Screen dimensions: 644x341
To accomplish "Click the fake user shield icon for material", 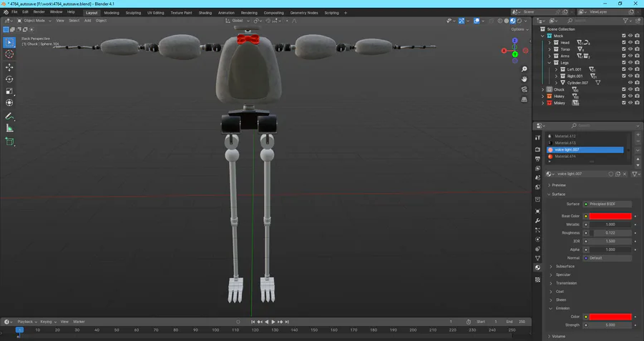I will coord(611,174).
